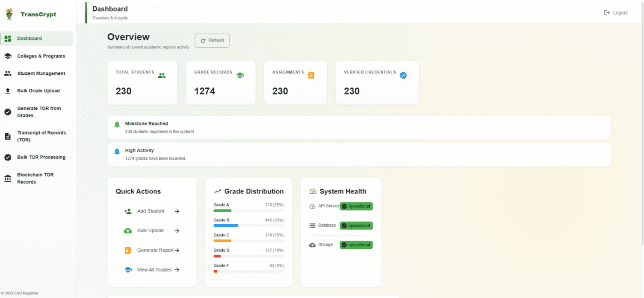The image size is (644, 298).
Task: Click the TransCrypt logo icon
Action: coord(9,15)
